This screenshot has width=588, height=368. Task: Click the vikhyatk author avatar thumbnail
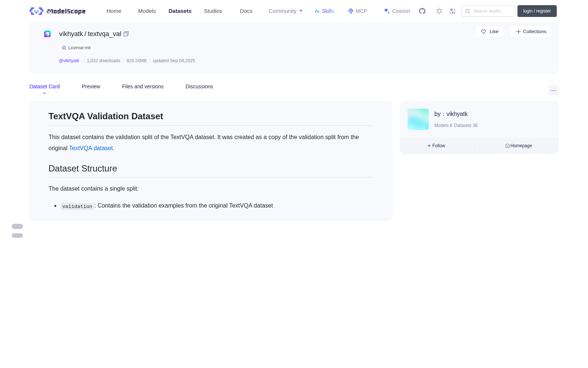(x=418, y=119)
